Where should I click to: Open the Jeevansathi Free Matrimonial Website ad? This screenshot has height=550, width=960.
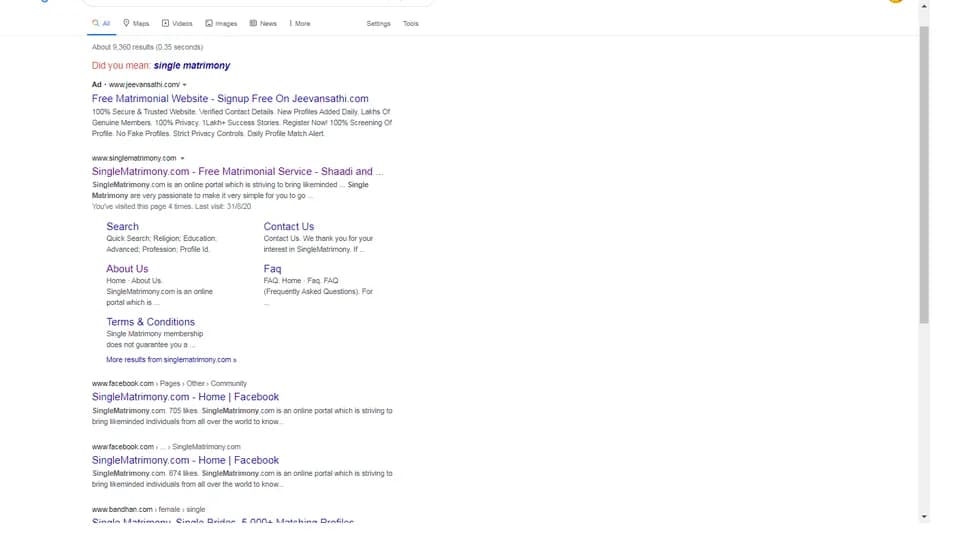point(230,98)
